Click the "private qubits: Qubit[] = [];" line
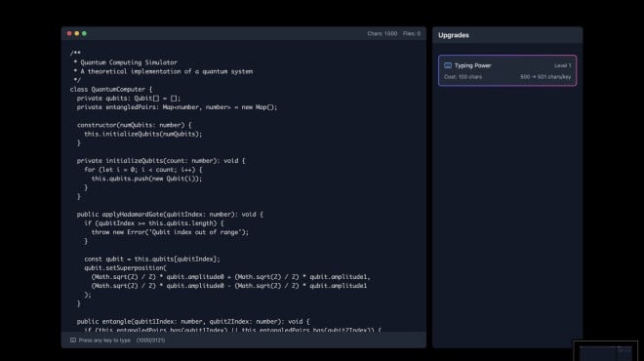The image size is (644, 361). coord(129,99)
